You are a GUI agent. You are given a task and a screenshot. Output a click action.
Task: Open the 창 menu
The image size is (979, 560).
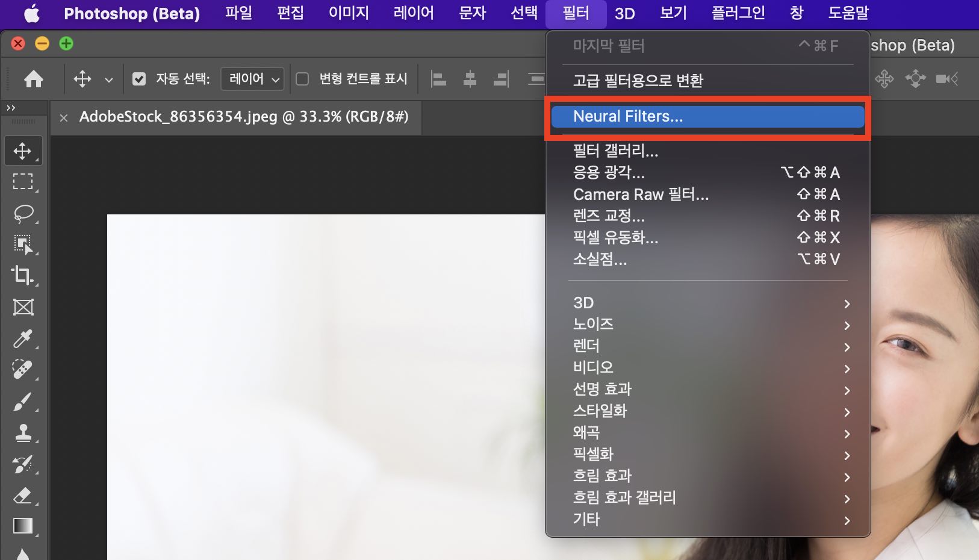tap(797, 13)
